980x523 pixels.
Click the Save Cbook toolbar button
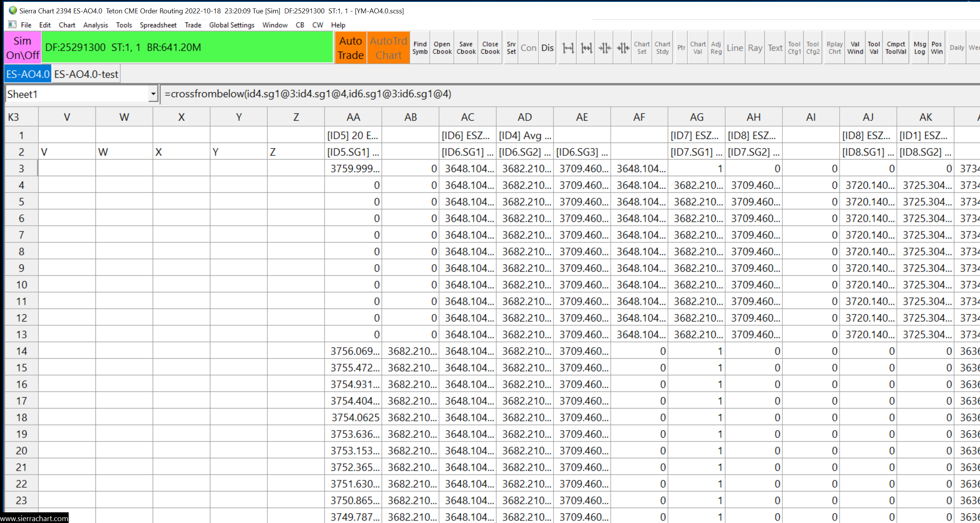(x=466, y=48)
